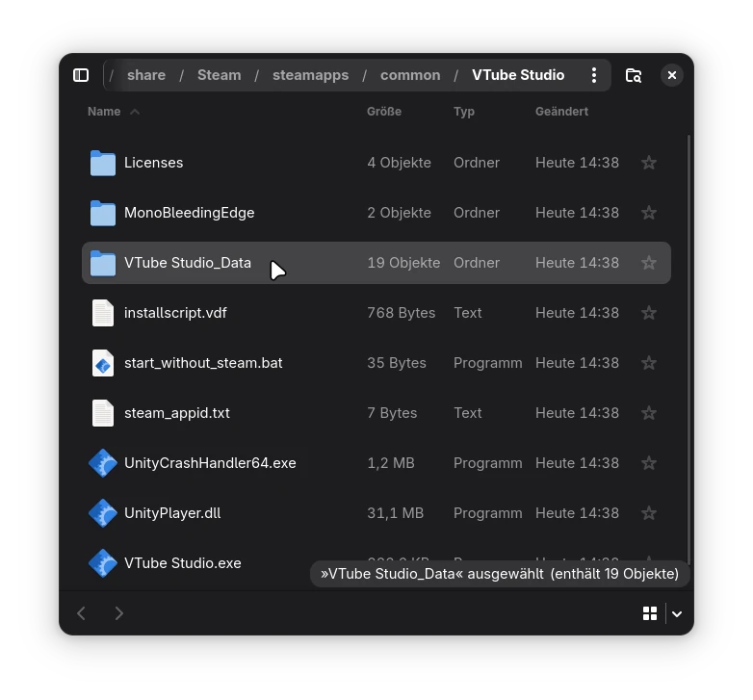Sort files by Name column
Image resolution: width=753 pixels, height=700 pixels.
tap(104, 112)
